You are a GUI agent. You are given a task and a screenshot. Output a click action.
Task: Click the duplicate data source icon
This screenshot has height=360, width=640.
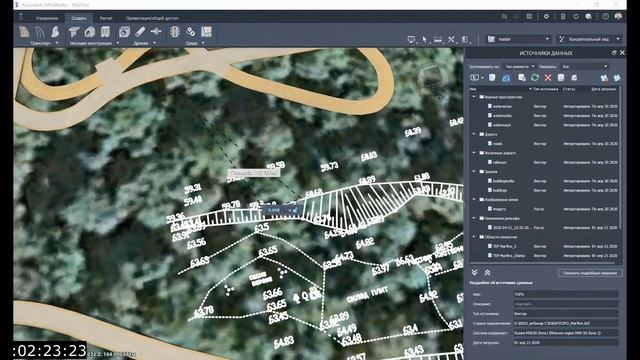(522, 78)
